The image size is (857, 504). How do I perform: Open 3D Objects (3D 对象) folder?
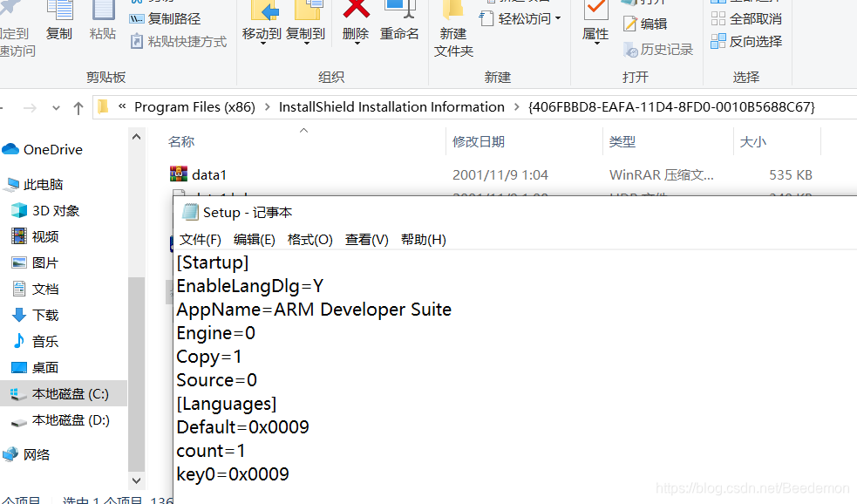[x=46, y=210]
